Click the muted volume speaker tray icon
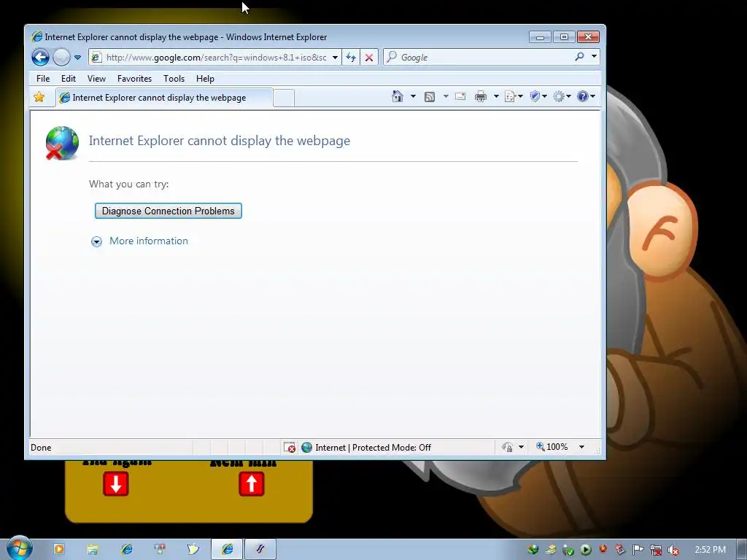The height and width of the screenshot is (560, 747). click(x=673, y=550)
